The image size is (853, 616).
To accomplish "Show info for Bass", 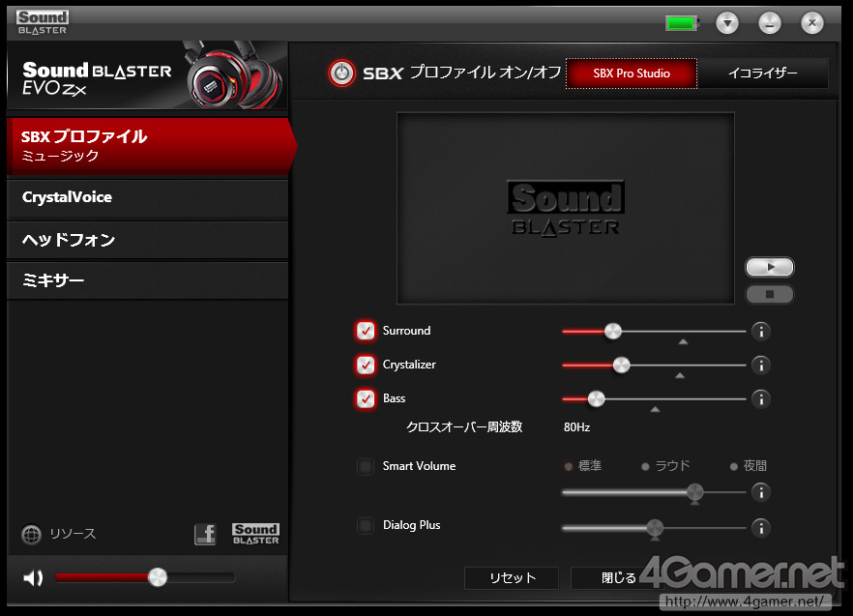I will pos(761,398).
